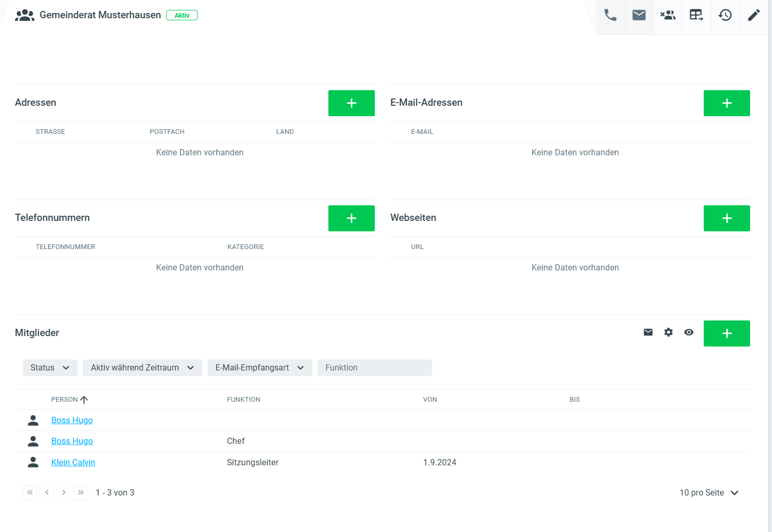Open the Aktiv während Zeitraum dropdown
The width and height of the screenshot is (772, 532).
(x=142, y=368)
